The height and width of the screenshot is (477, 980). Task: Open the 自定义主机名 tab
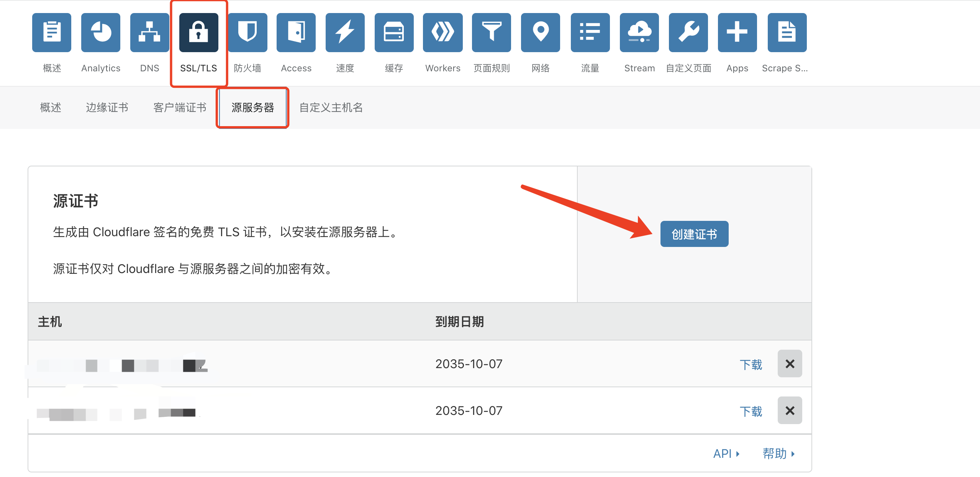pos(331,107)
